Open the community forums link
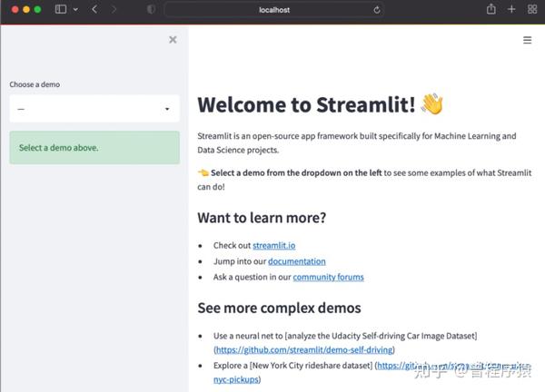The height and width of the screenshot is (392, 545). pos(328,277)
